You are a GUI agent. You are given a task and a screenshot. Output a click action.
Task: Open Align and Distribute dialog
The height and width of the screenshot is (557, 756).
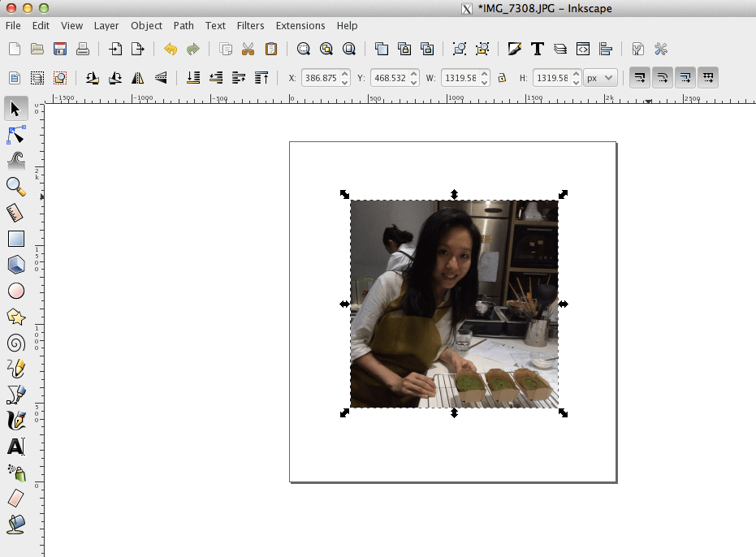point(606,49)
